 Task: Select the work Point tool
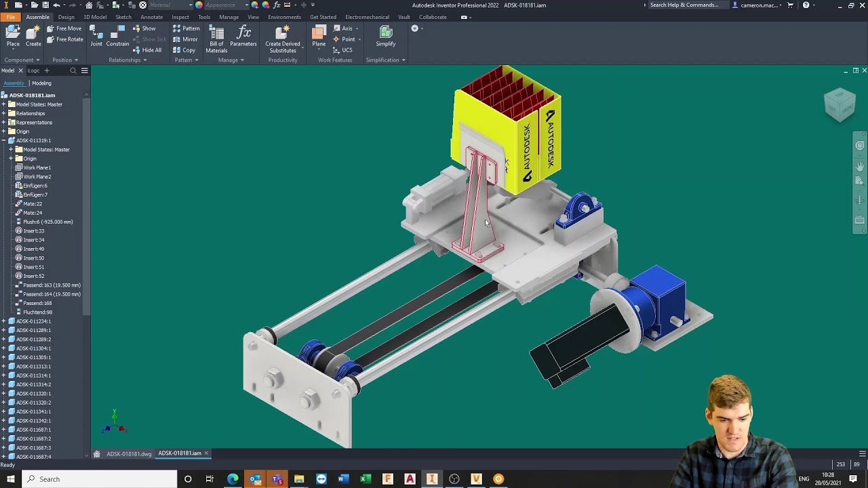pyautogui.click(x=344, y=39)
